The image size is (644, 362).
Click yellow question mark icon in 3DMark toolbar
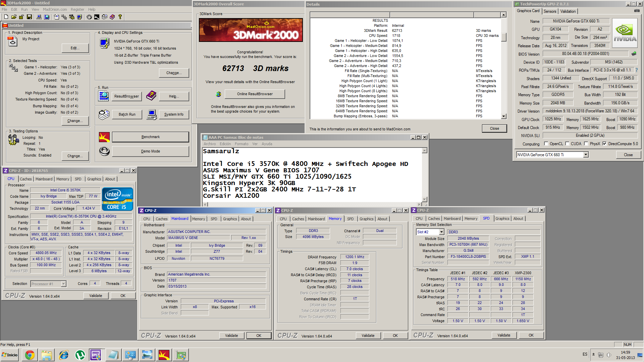pyautogui.click(x=120, y=17)
